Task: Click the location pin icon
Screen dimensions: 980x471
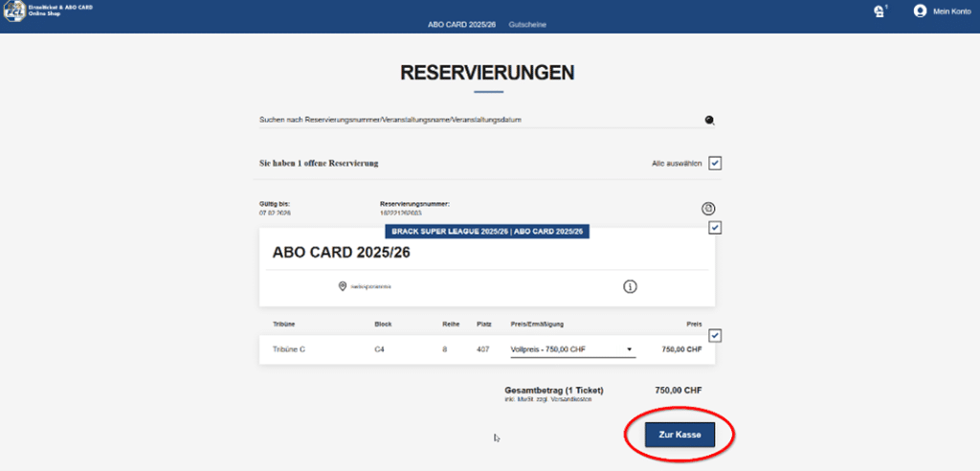Action: point(342,286)
